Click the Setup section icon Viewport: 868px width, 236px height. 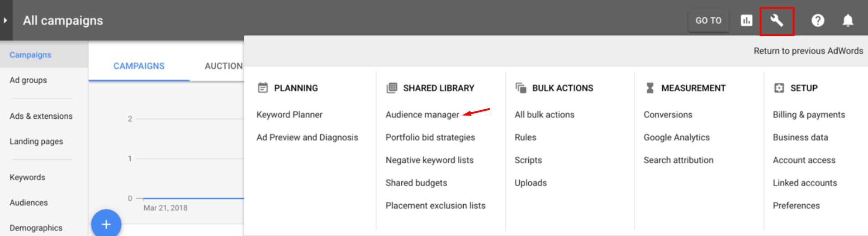tap(779, 88)
